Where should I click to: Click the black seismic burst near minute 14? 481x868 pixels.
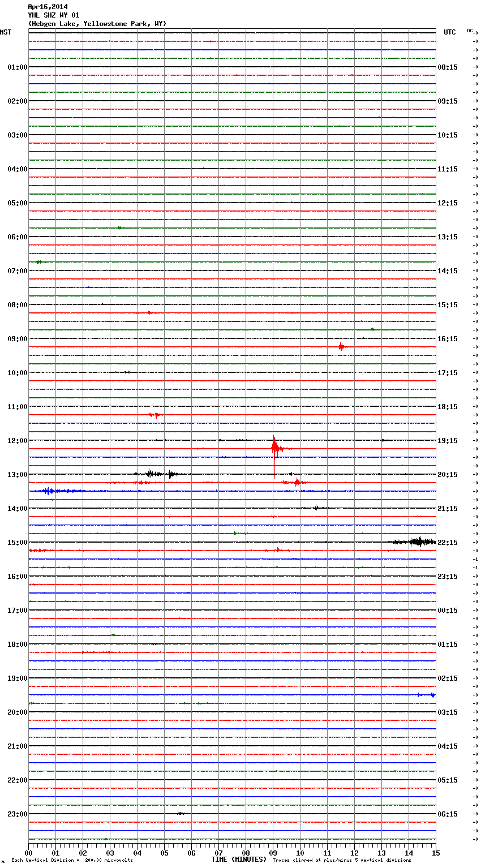(x=418, y=542)
